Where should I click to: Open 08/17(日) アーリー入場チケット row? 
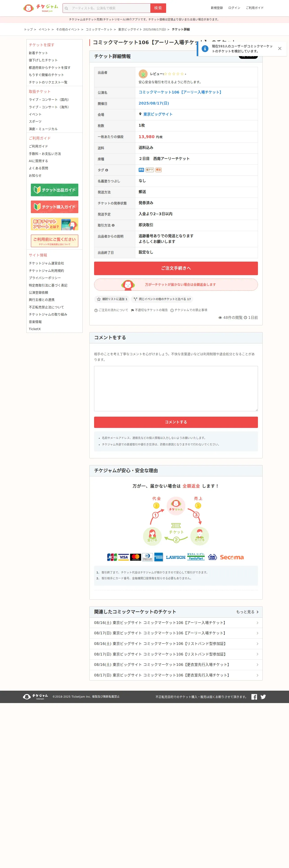[176, 633]
